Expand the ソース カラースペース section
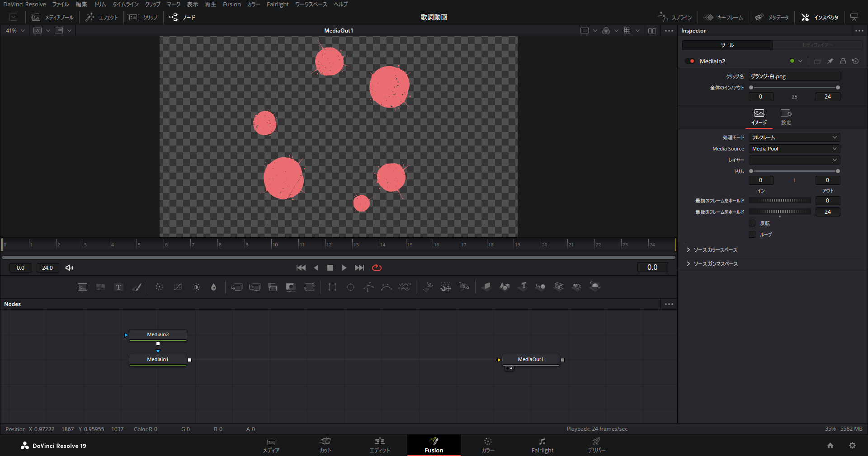Viewport: 868px width, 456px height. coord(715,250)
